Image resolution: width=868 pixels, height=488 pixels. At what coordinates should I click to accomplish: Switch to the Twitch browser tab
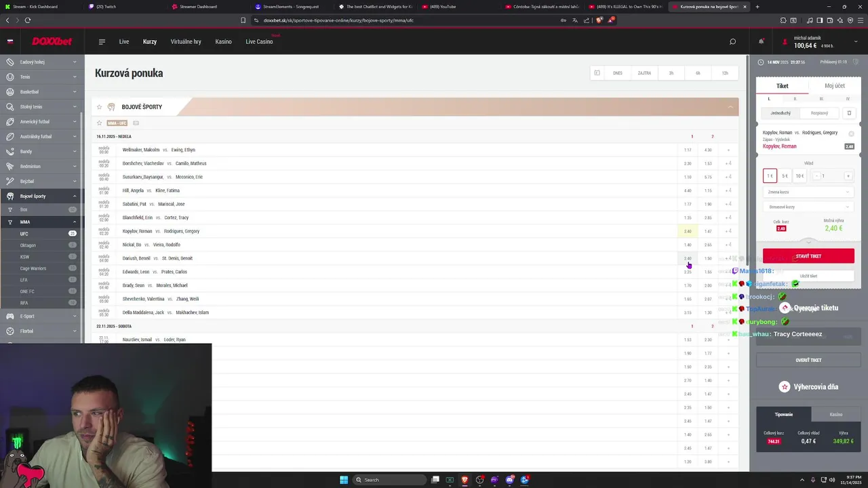(x=124, y=6)
